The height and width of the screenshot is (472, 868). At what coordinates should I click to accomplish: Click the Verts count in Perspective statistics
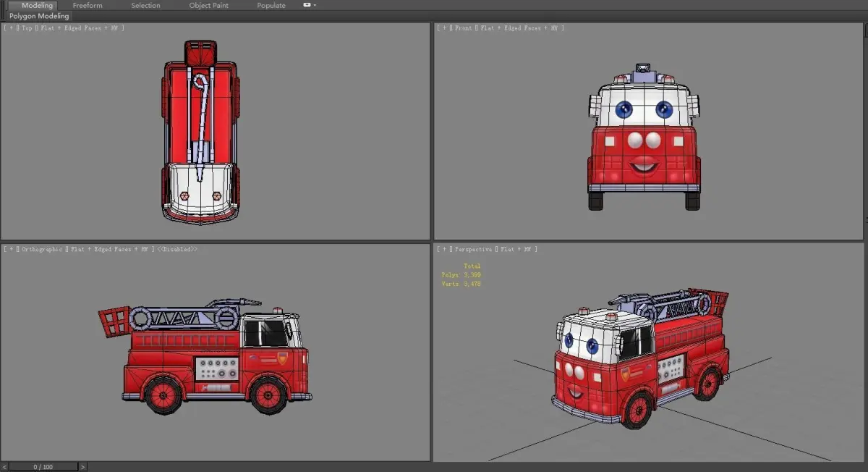point(461,284)
